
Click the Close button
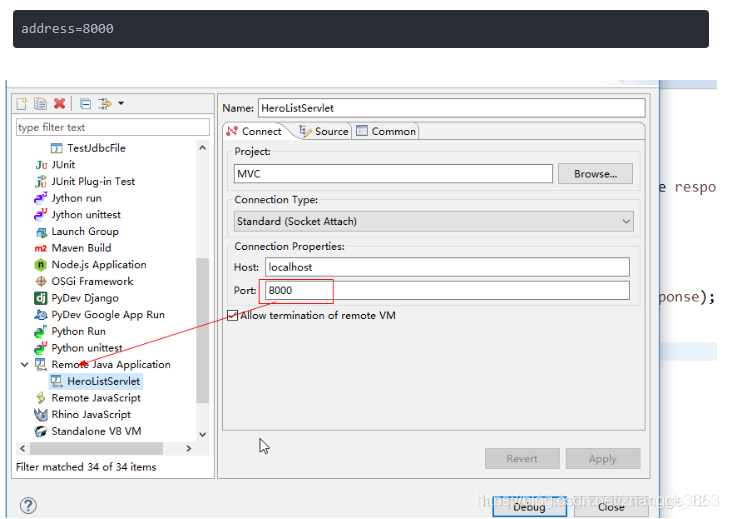point(611,507)
